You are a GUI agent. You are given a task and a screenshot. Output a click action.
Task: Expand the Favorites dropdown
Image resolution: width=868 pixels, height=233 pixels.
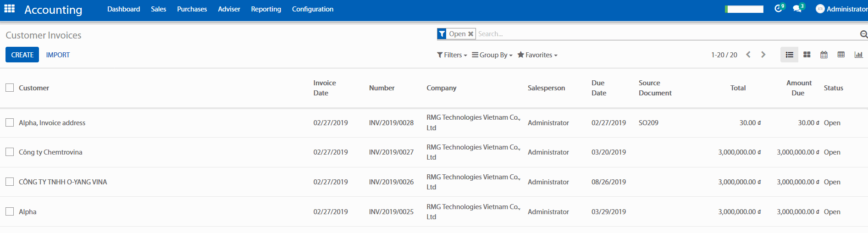(537, 55)
